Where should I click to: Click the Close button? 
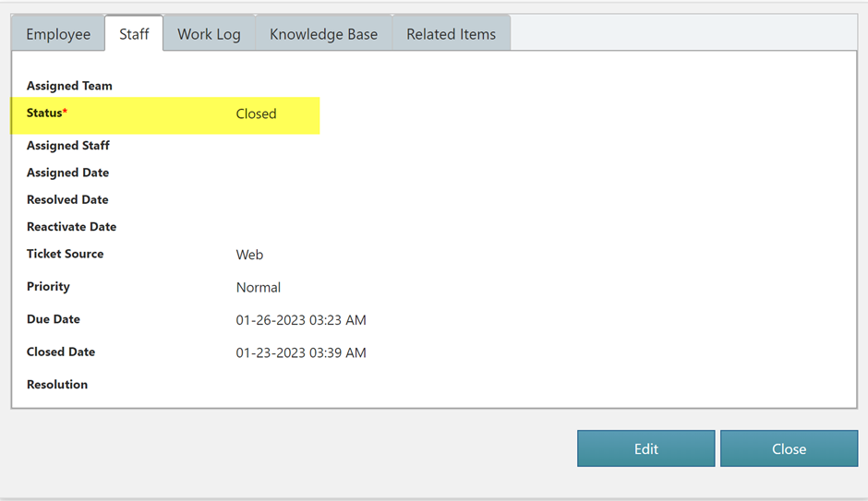tap(789, 448)
